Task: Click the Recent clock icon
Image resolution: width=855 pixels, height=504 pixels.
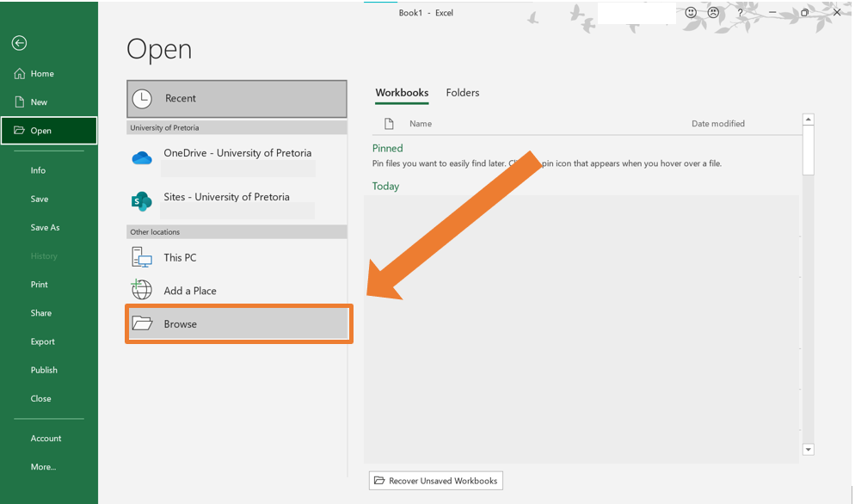Action: [x=142, y=99]
